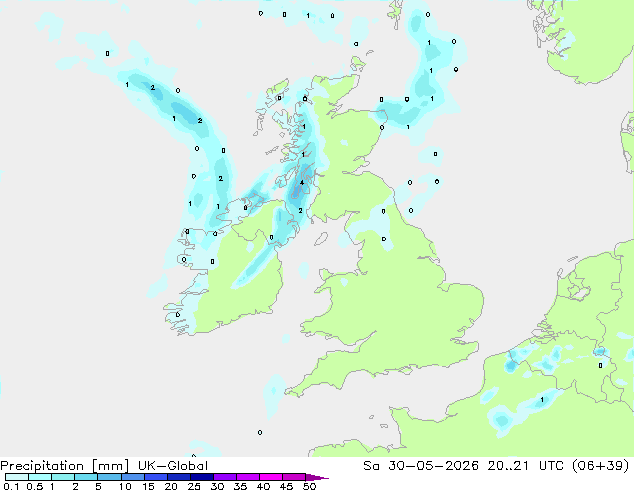Click the "40" legend scale label
634x490 pixels.
click(263, 486)
